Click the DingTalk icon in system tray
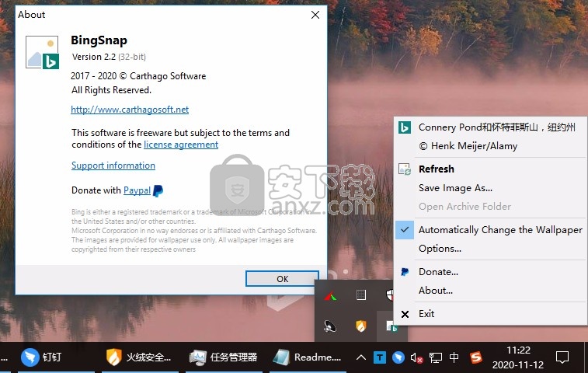The height and width of the screenshot is (373, 588). point(398,357)
